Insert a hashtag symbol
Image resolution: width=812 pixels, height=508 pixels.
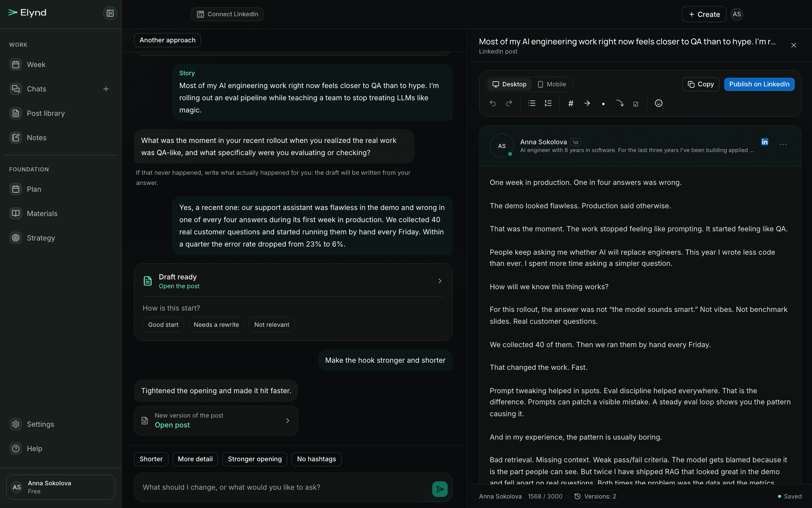click(571, 103)
